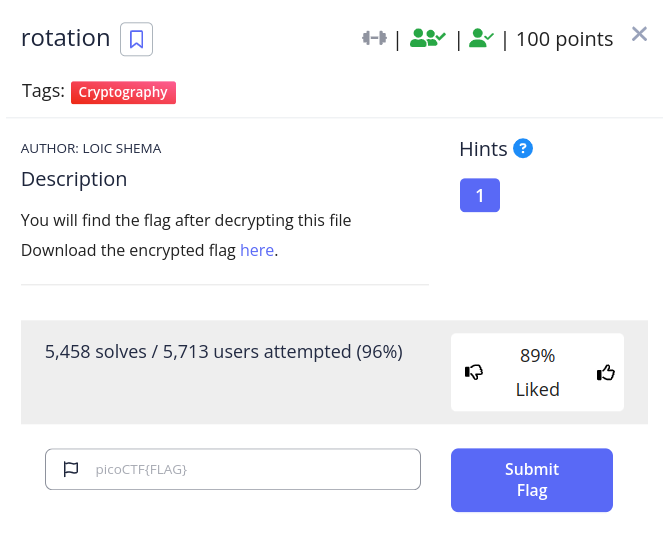Dislike the challenge with thumbs down

click(474, 372)
